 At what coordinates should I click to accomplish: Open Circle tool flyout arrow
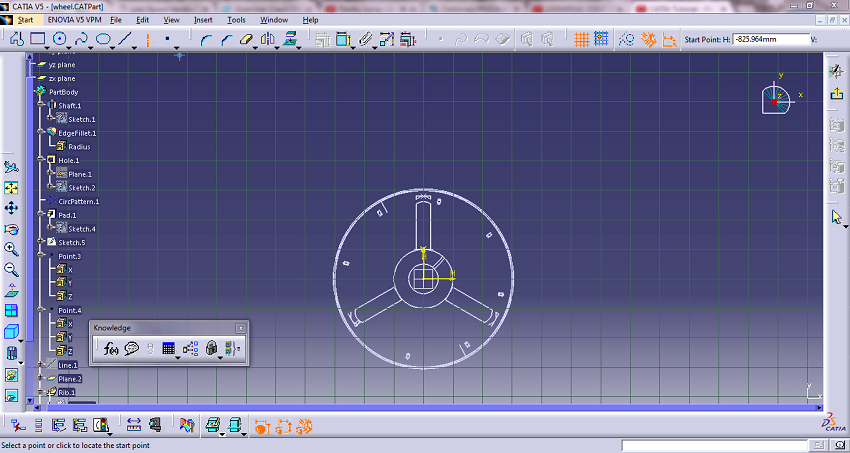(x=69, y=48)
